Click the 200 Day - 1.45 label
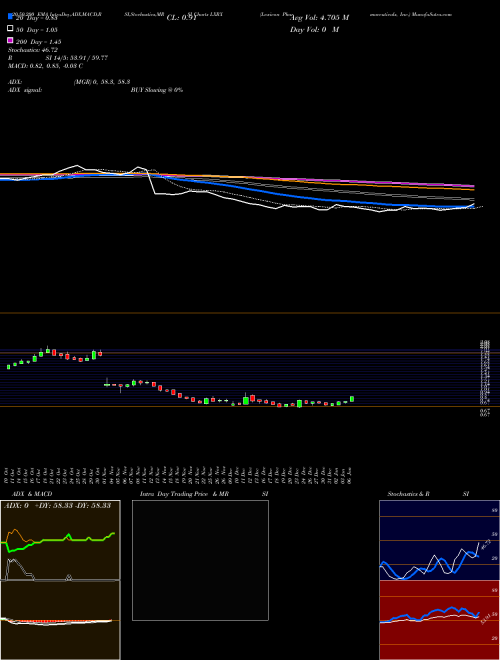 [x=38, y=42]
